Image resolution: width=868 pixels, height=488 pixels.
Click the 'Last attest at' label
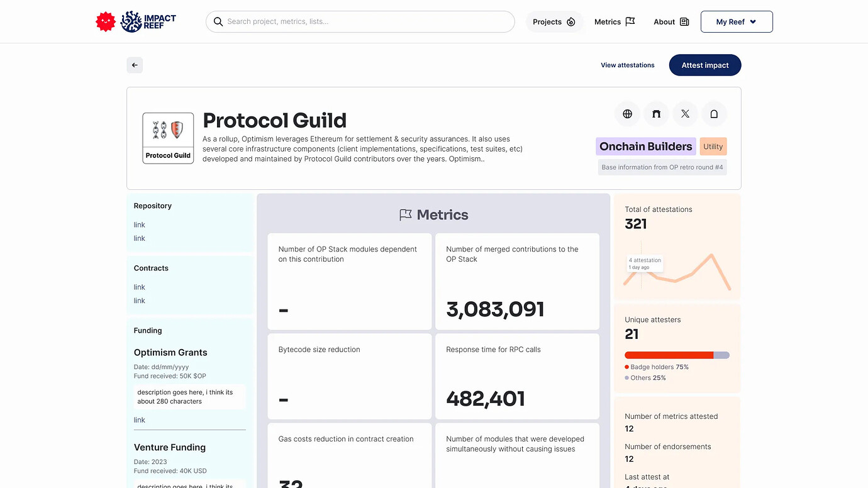pyautogui.click(x=647, y=477)
